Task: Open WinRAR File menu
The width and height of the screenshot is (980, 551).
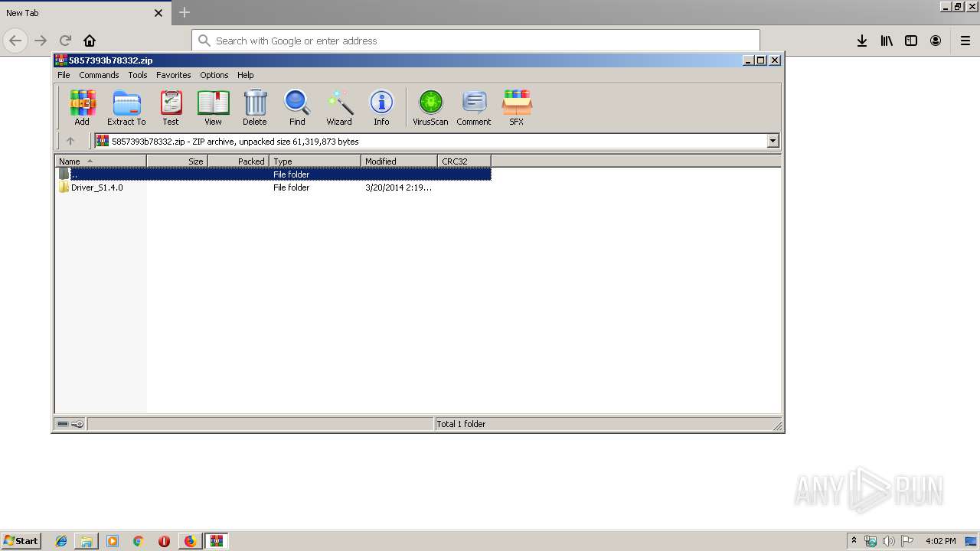Action: click(64, 75)
